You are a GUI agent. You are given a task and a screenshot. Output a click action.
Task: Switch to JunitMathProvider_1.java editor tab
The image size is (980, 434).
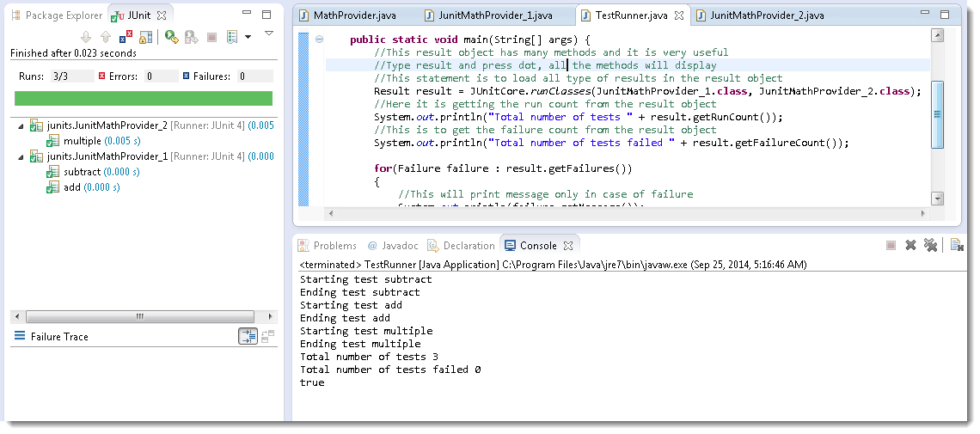point(489,15)
